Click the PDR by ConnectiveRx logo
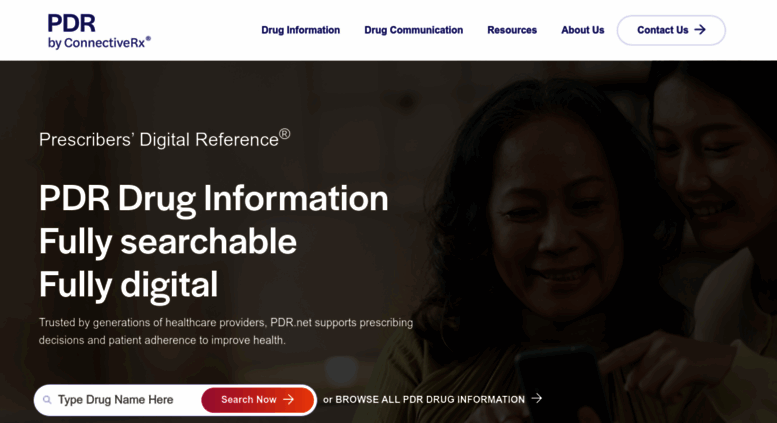 [99, 31]
